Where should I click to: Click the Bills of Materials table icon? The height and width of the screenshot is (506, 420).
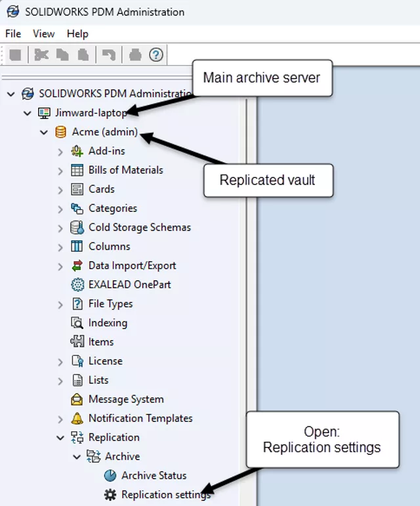coord(77,170)
